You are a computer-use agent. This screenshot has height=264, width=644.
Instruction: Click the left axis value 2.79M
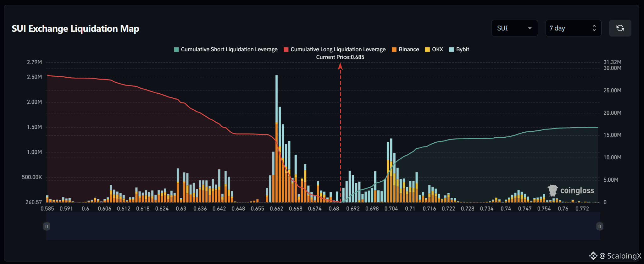34,62
